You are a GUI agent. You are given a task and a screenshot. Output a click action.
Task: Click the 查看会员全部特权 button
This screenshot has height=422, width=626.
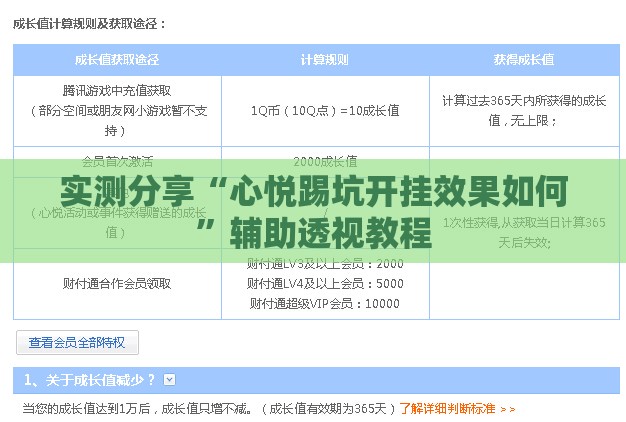coord(77,342)
